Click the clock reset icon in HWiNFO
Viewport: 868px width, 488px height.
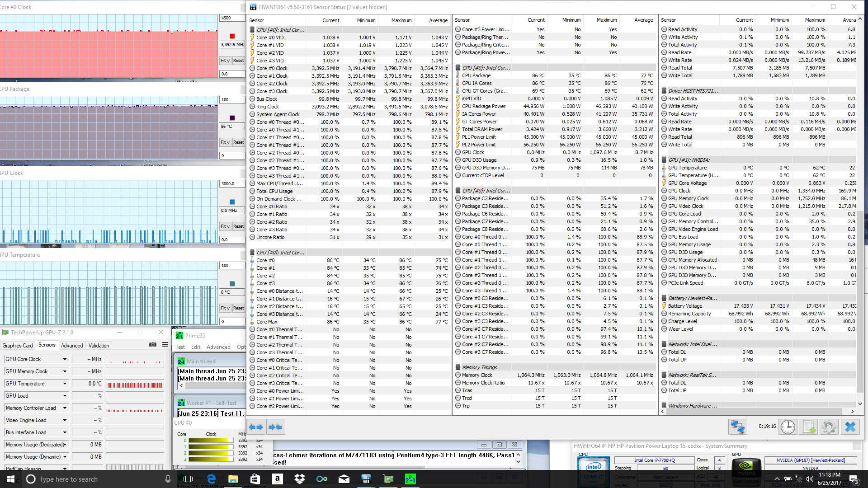788,427
